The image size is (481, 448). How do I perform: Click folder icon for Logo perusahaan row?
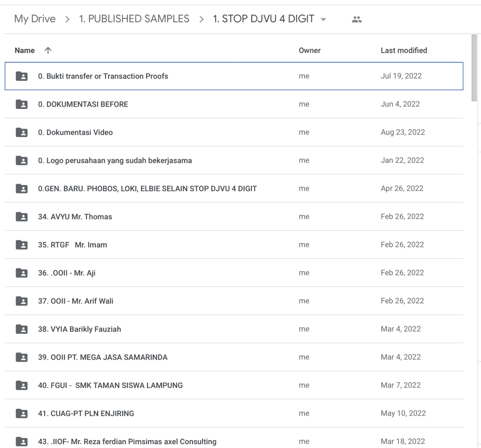tap(22, 161)
